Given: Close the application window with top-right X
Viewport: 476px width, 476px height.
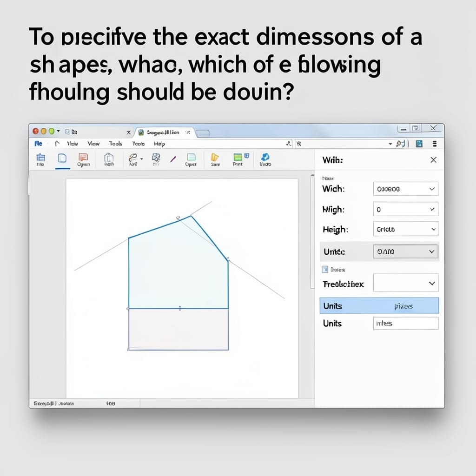Looking at the screenshot, I should point(433,128).
